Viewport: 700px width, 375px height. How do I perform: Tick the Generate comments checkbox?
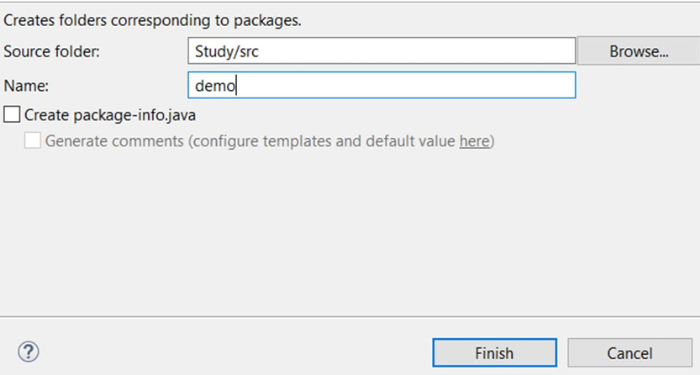pos(33,141)
